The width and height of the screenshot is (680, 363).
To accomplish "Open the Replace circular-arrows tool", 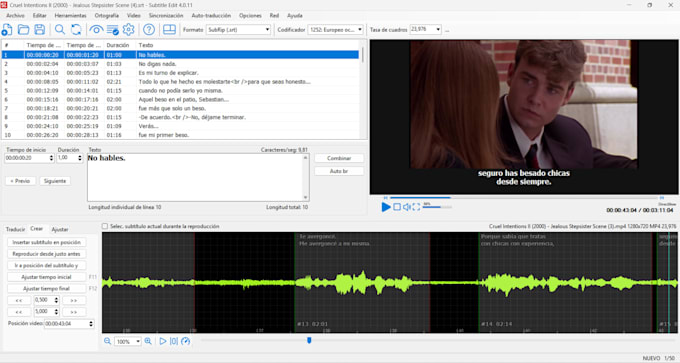I will pos(76,29).
